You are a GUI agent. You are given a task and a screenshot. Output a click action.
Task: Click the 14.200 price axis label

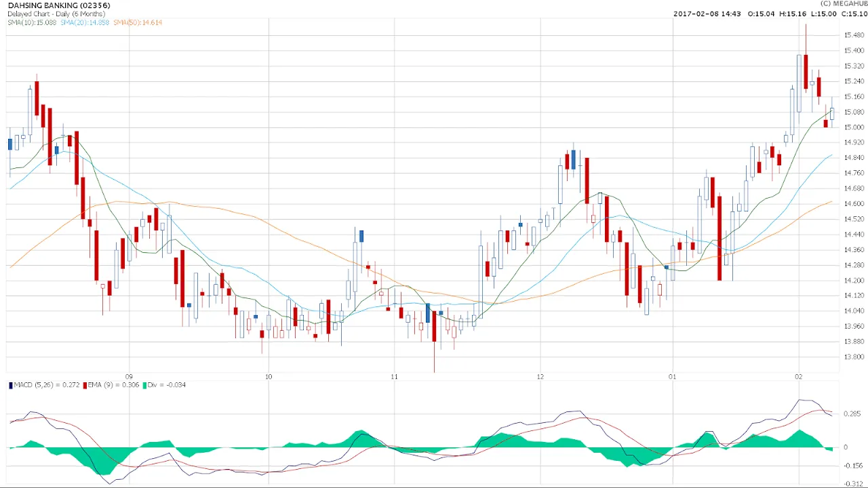854,281
